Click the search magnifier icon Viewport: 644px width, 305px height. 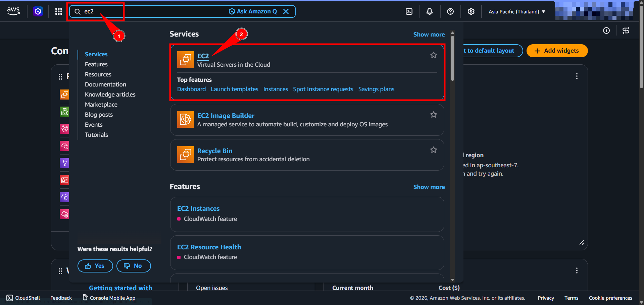click(78, 11)
